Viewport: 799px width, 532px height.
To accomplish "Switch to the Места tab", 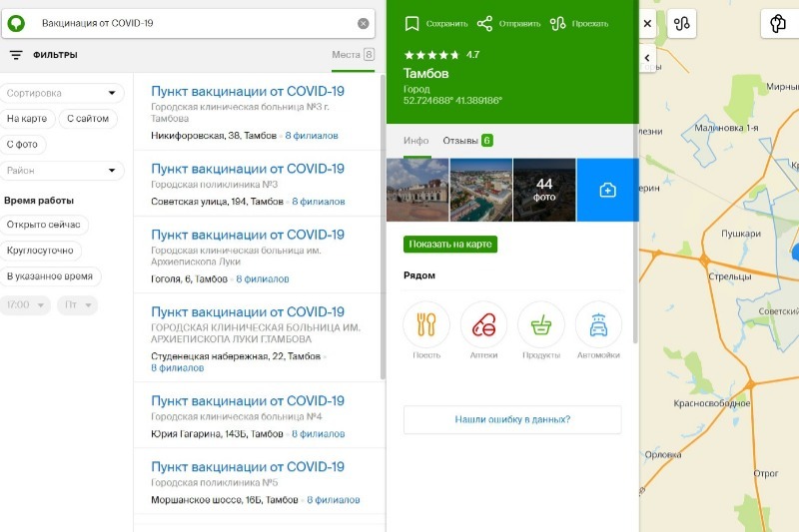I will pos(353,55).
